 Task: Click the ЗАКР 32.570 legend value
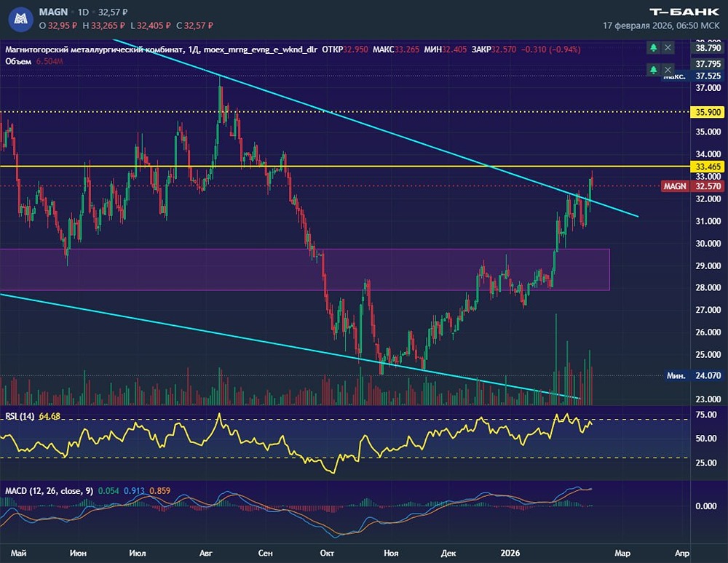click(x=494, y=49)
